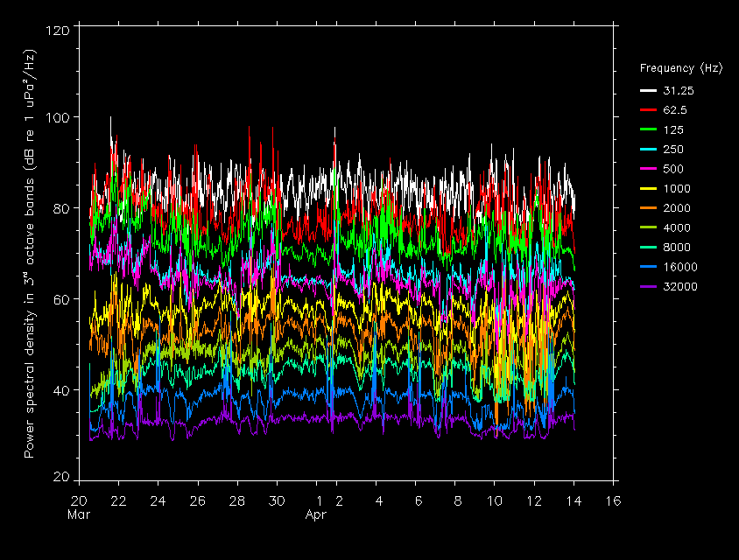Click the orange 2000 Hz legend swatch
This screenshot has height=560, width=739.
648,208
